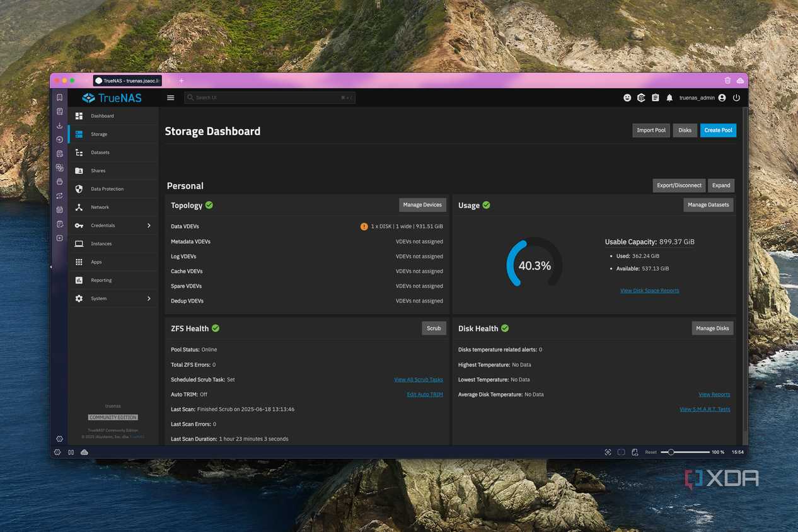Open the View S.M.A.R.T. Tests link
The width and height of the screenshot is (798, 532).
705,409
